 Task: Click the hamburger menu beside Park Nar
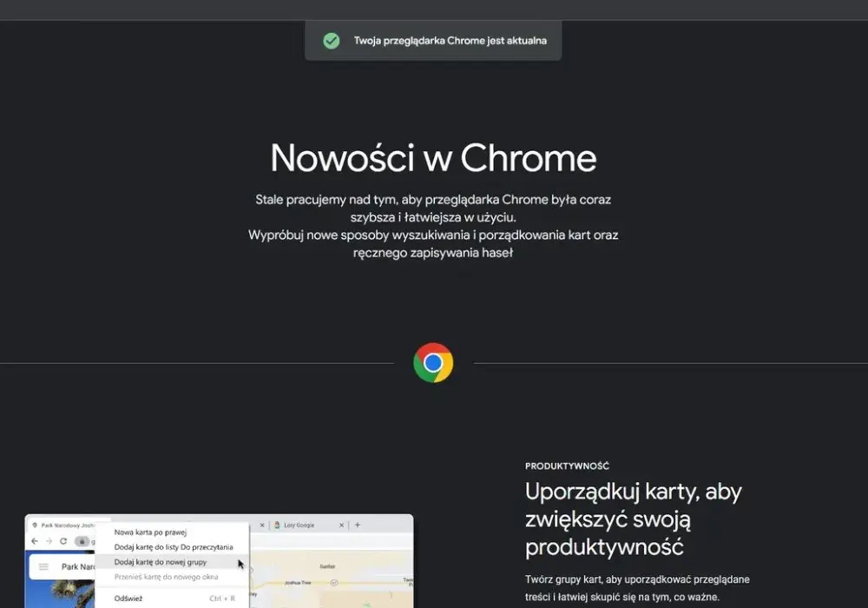[x=43, y=566]
